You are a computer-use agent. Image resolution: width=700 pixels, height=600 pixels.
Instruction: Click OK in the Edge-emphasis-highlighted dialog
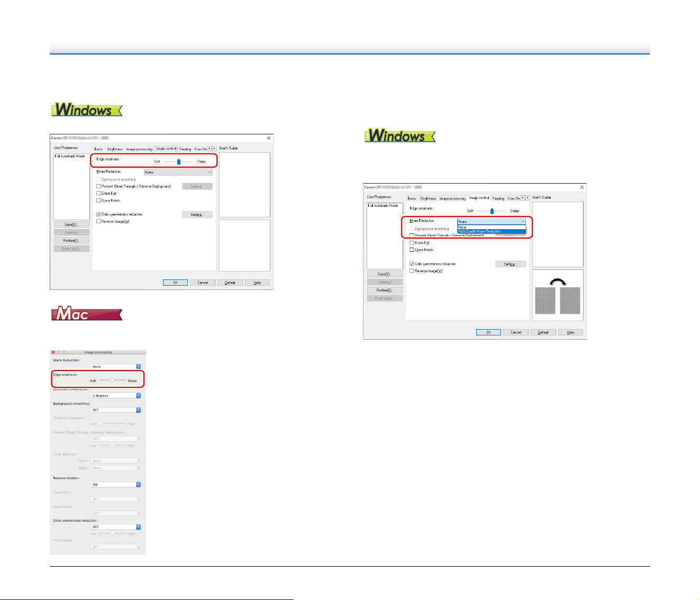(175, 283)
